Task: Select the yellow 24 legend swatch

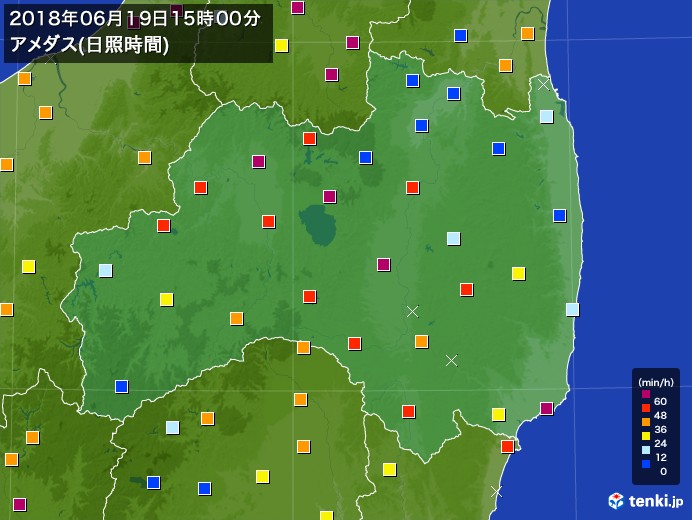Action: point(646,436)
